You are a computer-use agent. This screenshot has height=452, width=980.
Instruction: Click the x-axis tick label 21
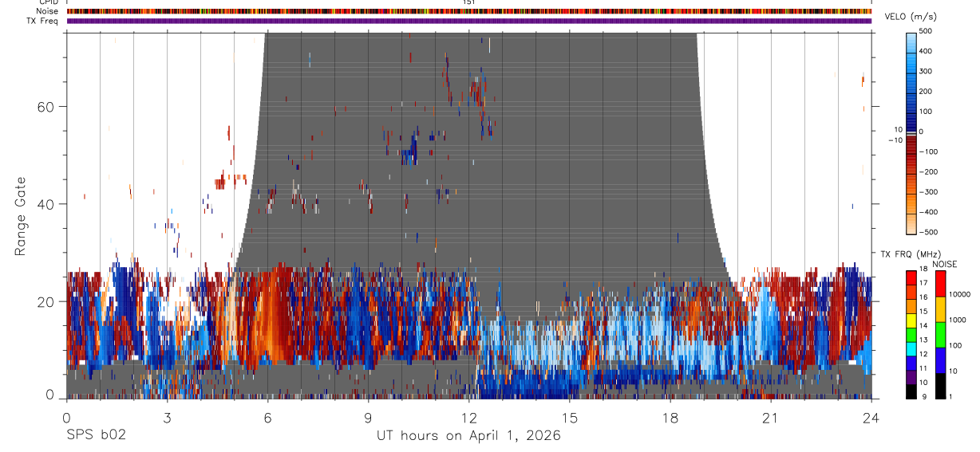(x=770, y=418)
